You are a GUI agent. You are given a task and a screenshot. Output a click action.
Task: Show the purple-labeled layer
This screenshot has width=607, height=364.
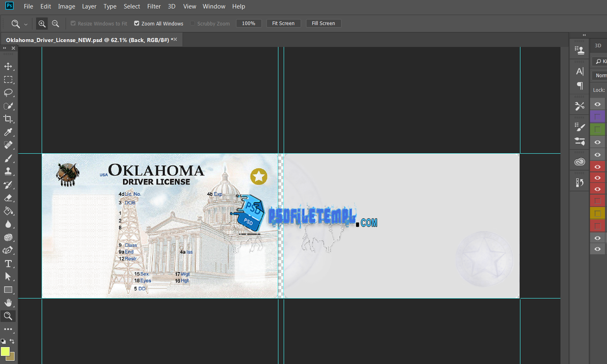tap(598, 117)
